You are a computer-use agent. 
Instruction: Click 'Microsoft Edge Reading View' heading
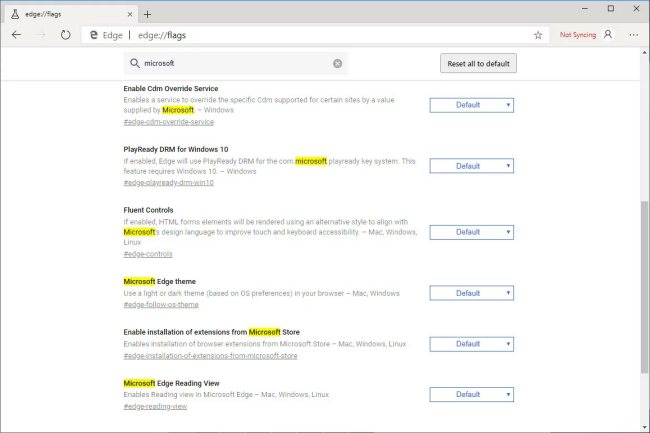[172, 383]
